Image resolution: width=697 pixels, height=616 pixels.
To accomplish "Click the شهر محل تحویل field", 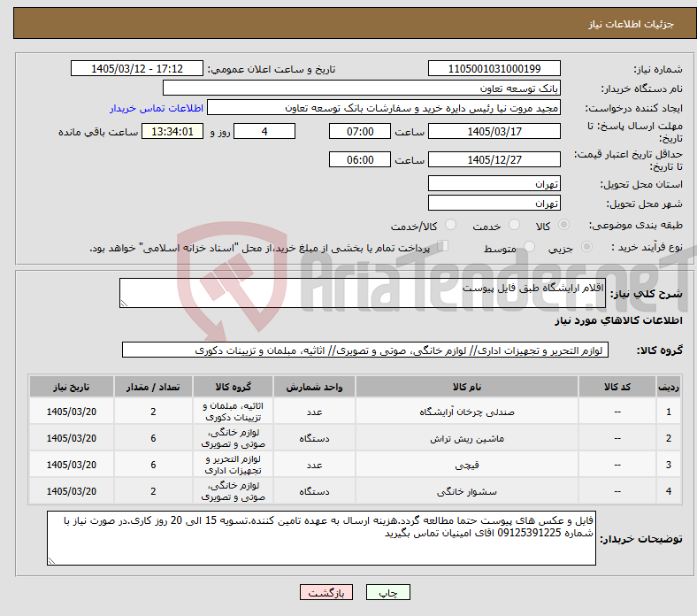I will [x=494, y=203].
